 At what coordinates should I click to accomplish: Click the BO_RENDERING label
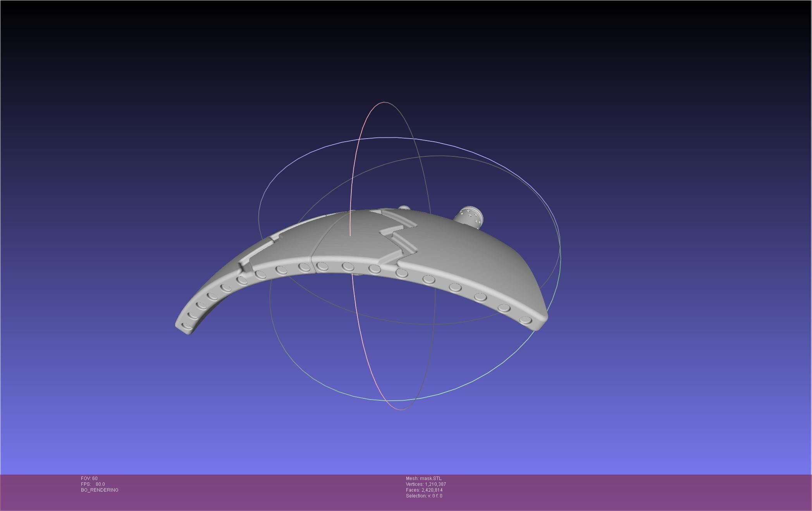[100, 490]
